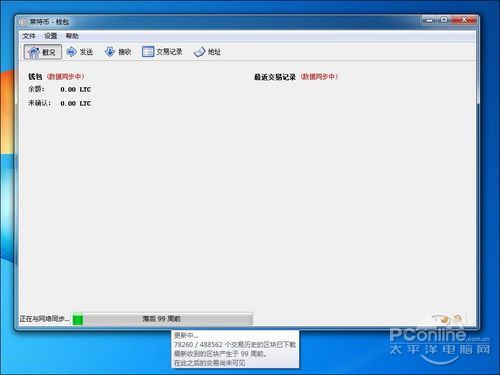Open the 地址 address book tab
The height and width of the screenshot is (375, 500).
point(207,52)
